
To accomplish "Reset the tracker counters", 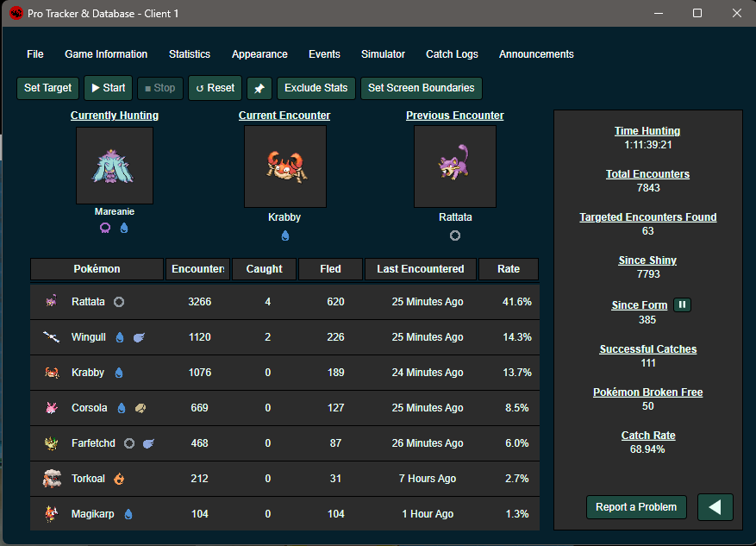I will point(215,88).
